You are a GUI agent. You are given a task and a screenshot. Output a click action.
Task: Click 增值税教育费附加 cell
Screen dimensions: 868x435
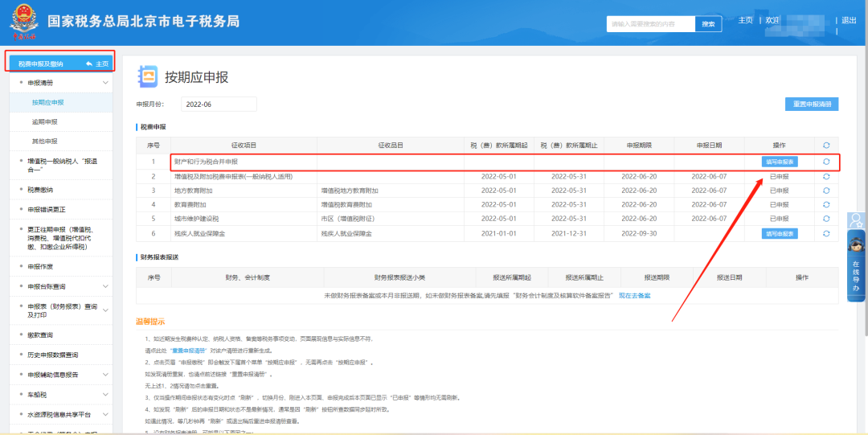(x=347, y=204)
